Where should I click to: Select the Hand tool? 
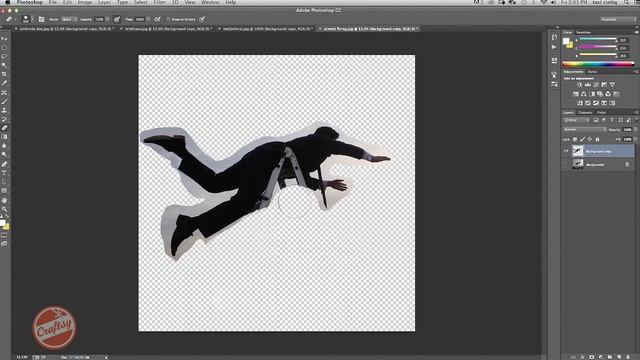coord(4,200)
